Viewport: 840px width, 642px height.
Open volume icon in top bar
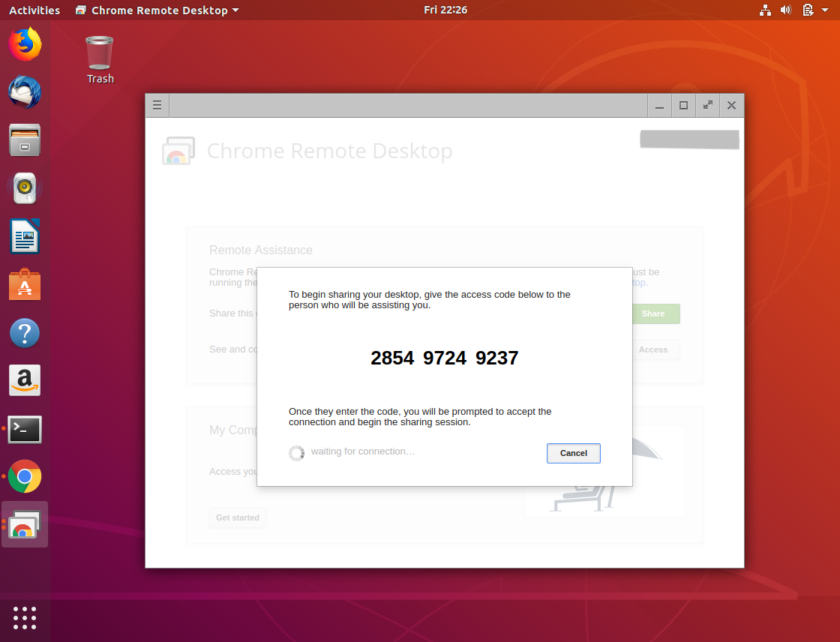pyautogui.click(x=786, y=10)
